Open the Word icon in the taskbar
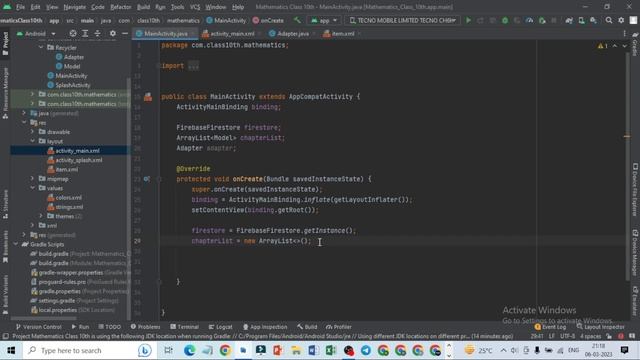This screenshot has width=640, height=360. [313, 350]
